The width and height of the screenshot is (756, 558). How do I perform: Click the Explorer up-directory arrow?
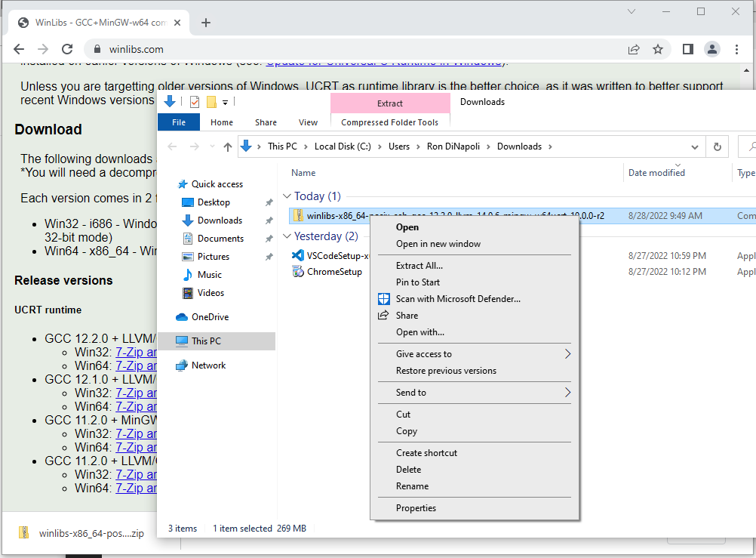click(228, 146)
